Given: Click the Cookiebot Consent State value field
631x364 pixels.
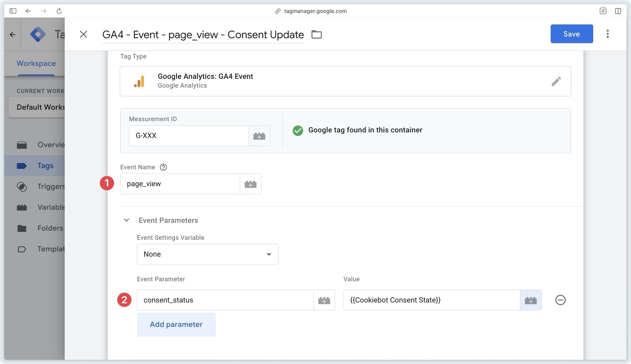Looking at the screenshot, I should click(x=432, y=300).
